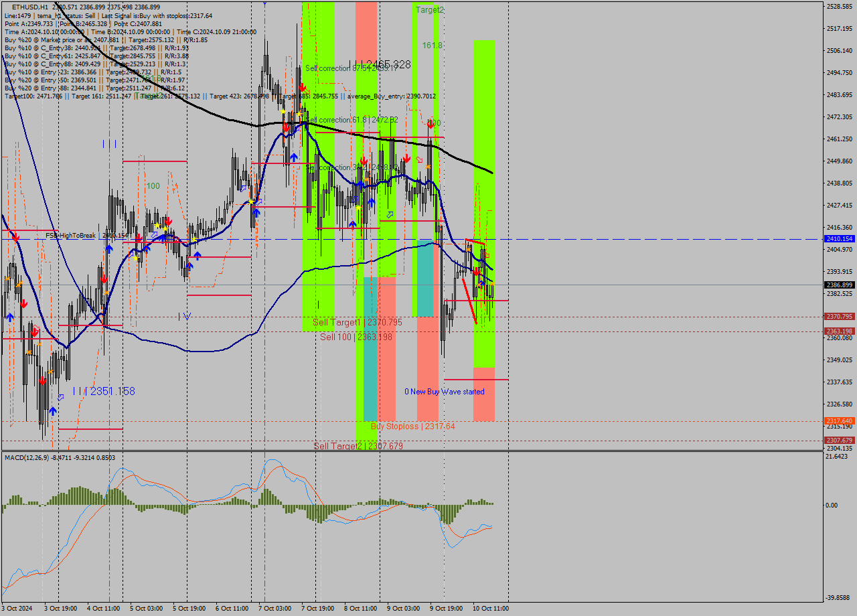The image size is (857, 616).
Task: Click the black '| | | 2465.328' label
Action: click(379, 64)
